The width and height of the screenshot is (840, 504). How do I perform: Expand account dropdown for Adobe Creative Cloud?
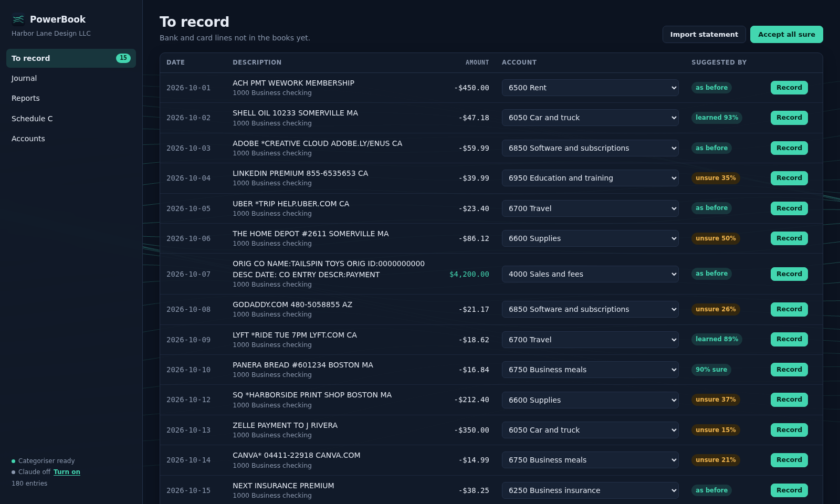tap(590, 148)
